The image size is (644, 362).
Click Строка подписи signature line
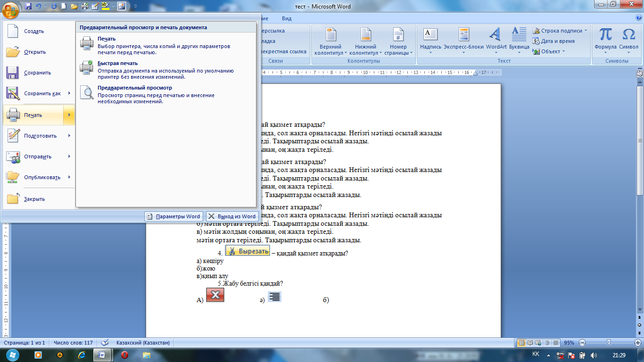click(x=560, y=31)
